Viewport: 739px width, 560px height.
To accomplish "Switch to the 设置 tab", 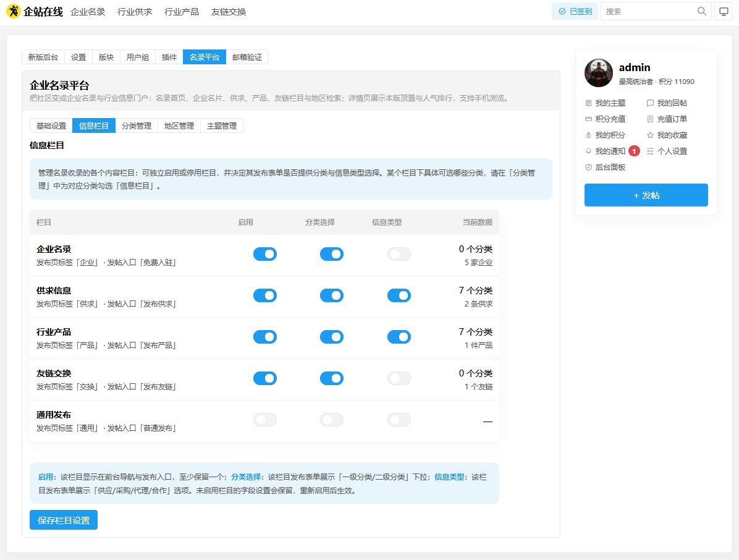I will (78, 57).
